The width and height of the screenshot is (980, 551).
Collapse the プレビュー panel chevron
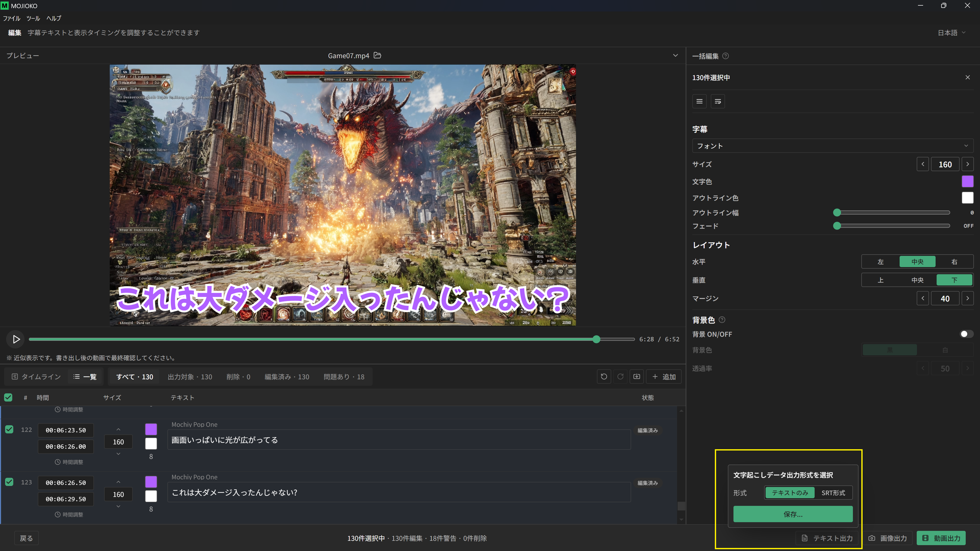pos(675,56)
